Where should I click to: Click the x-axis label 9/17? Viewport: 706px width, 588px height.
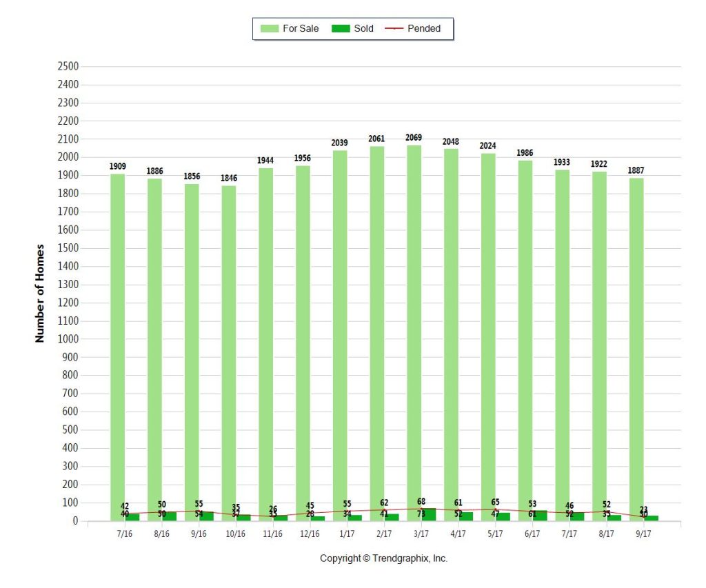pyautogui.click(x=643, y=534)
